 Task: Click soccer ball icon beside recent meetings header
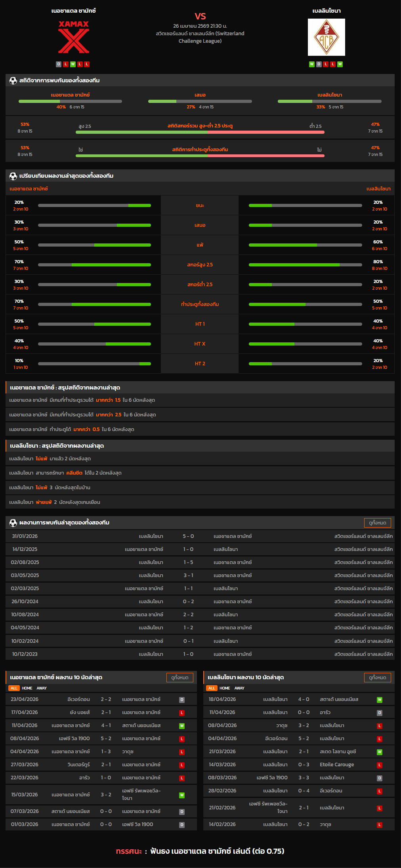13,523
